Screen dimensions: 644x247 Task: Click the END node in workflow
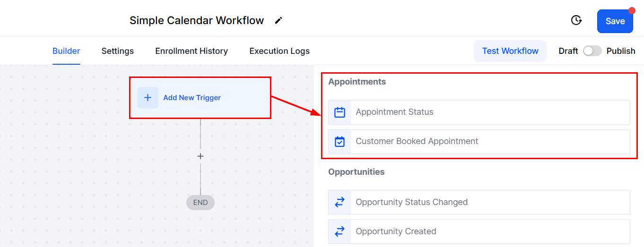click(x=200, y=203)
